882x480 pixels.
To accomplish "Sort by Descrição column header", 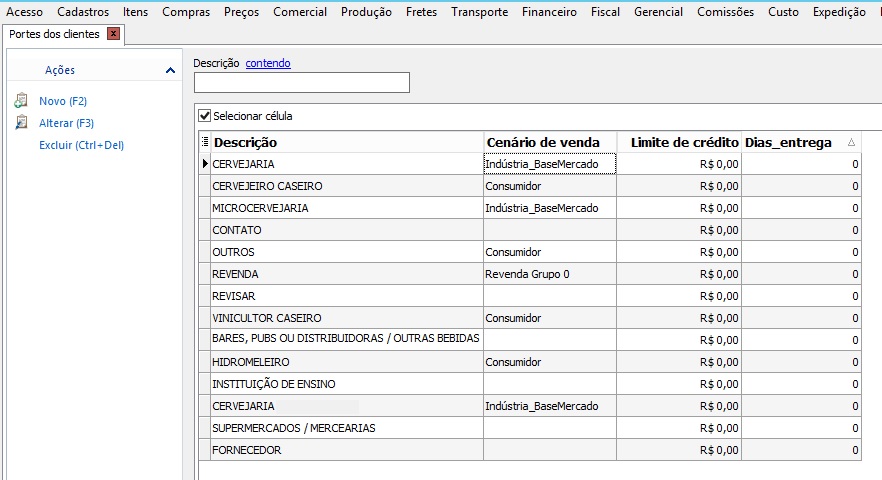I will [x=347, y=142].
